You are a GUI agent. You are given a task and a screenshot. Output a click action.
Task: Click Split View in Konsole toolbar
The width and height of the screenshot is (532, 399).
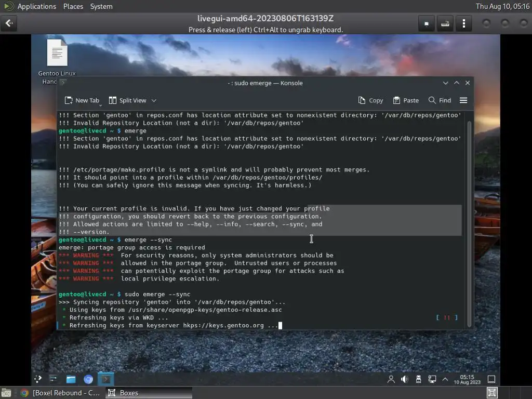click(x=128, y=100)
